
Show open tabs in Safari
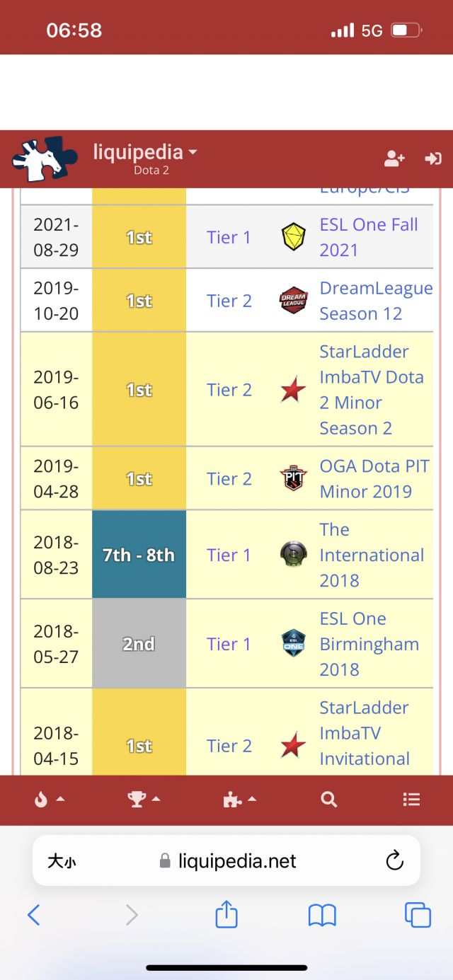pyautogui.click(x=418, y=915)
